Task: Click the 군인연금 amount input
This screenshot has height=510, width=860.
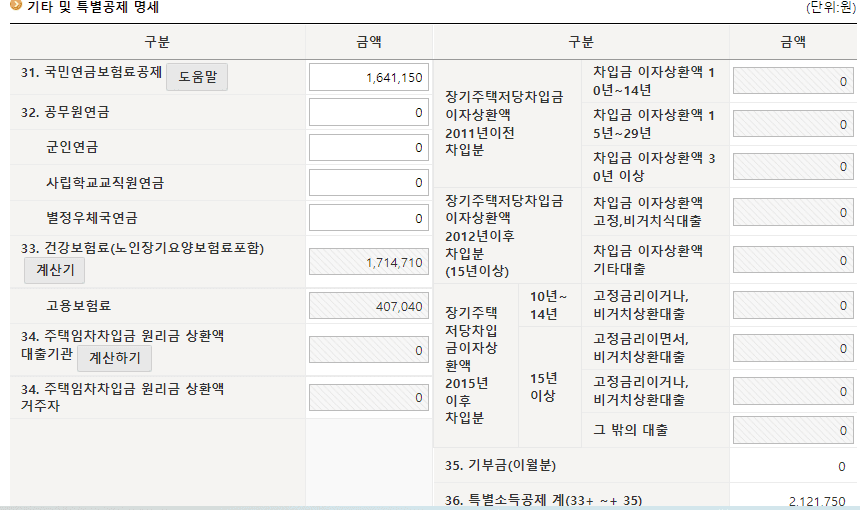Action: 369,148
